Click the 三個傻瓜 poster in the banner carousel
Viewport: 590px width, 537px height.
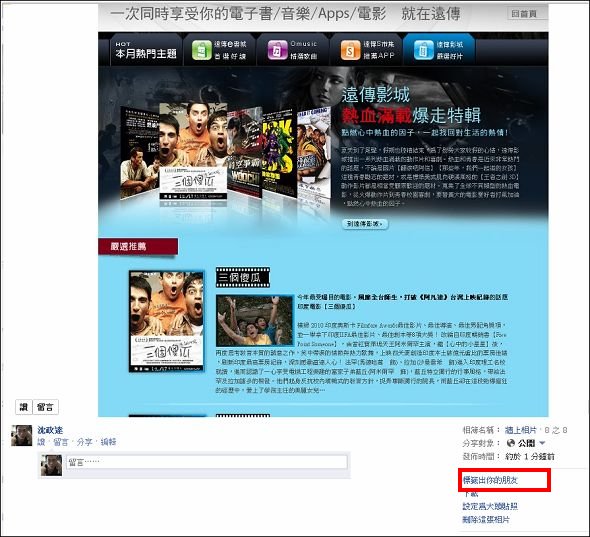193,151
